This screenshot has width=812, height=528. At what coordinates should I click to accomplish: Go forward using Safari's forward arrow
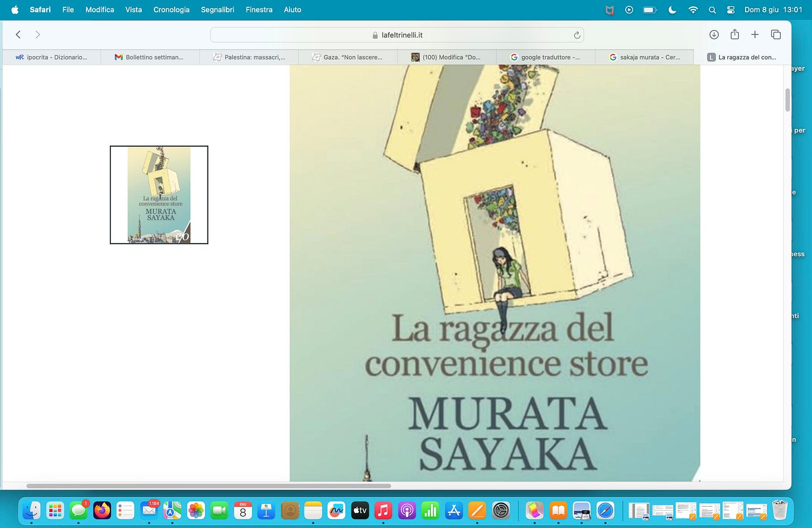click(x=37, y=35)
